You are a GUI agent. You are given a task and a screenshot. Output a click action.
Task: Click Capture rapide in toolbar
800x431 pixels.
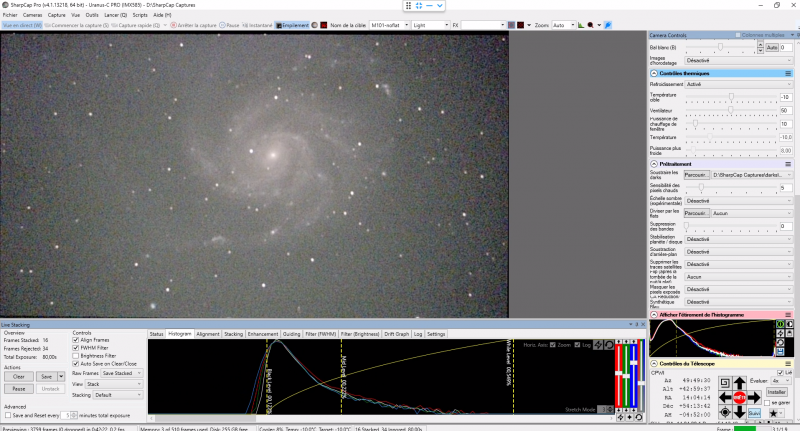tap(135, 25)
